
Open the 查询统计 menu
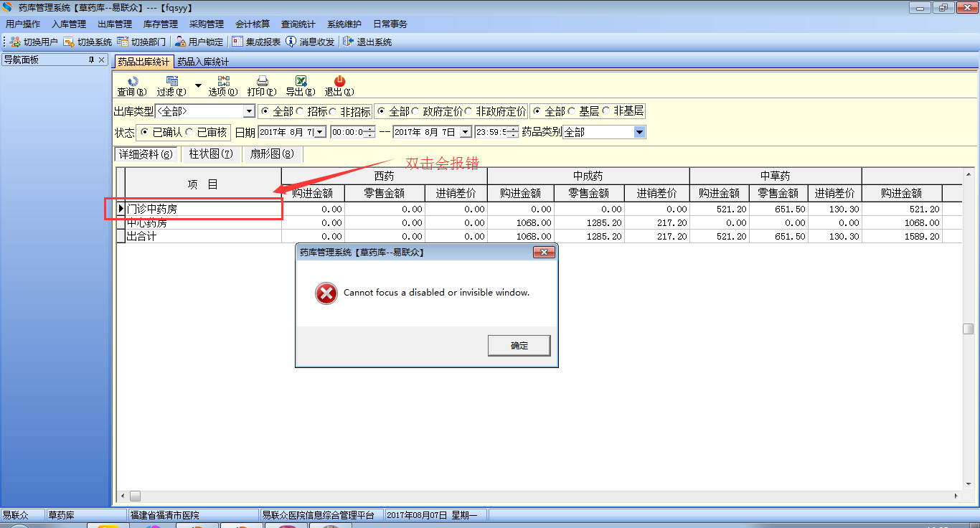pyautogui.click(x=298, y=24)
